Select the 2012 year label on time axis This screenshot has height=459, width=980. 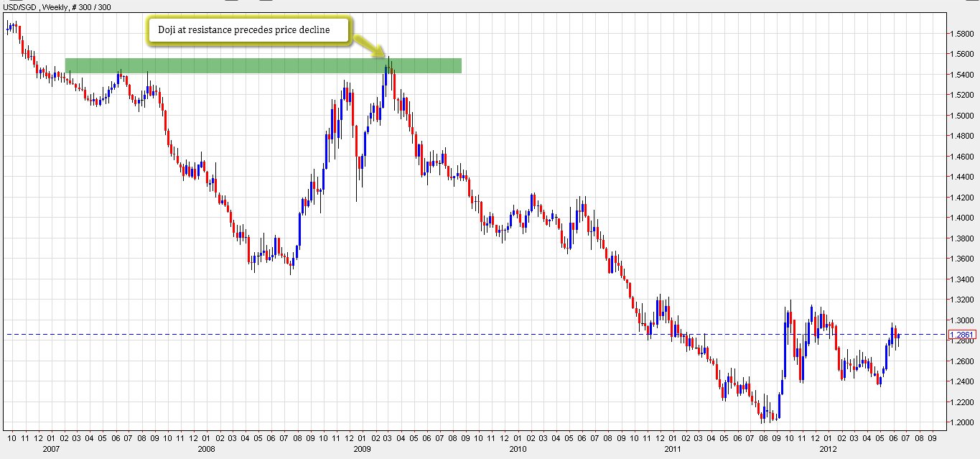click(x=827, y=448)
